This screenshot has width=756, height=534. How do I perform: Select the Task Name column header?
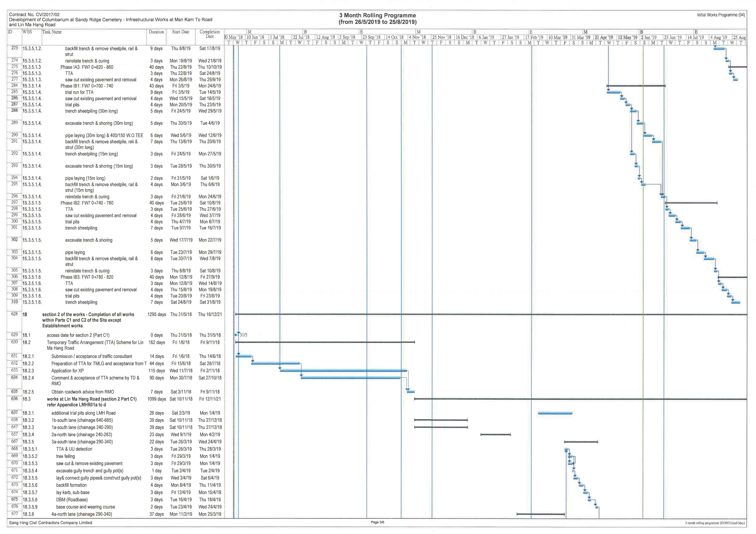tap(52, 32)
